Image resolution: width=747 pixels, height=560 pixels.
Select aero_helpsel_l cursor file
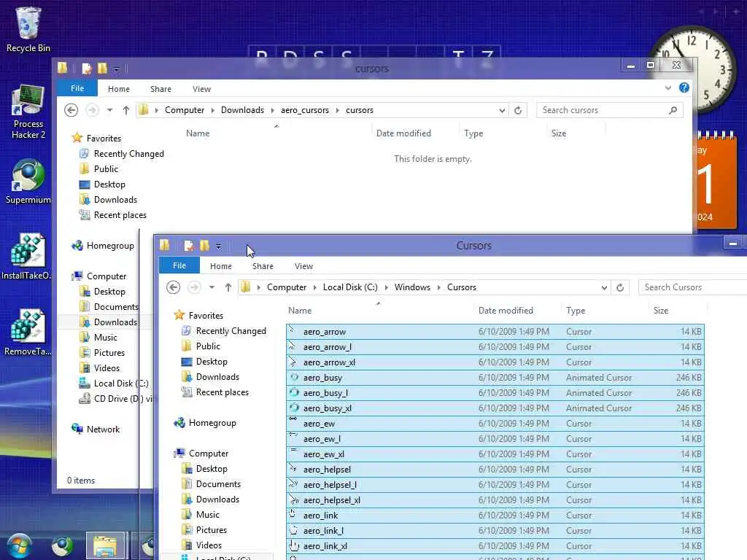coord(495,485)
